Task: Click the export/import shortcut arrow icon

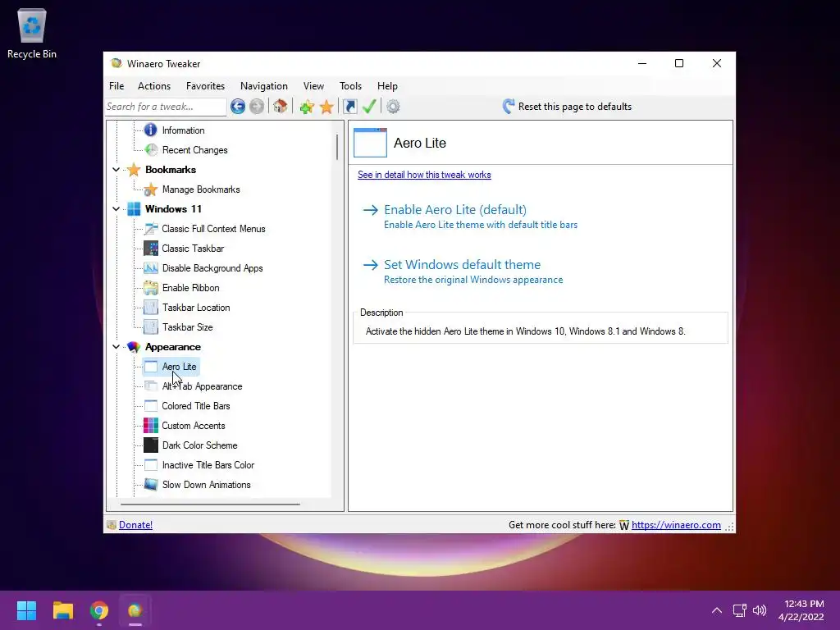Action: point(349,107)
